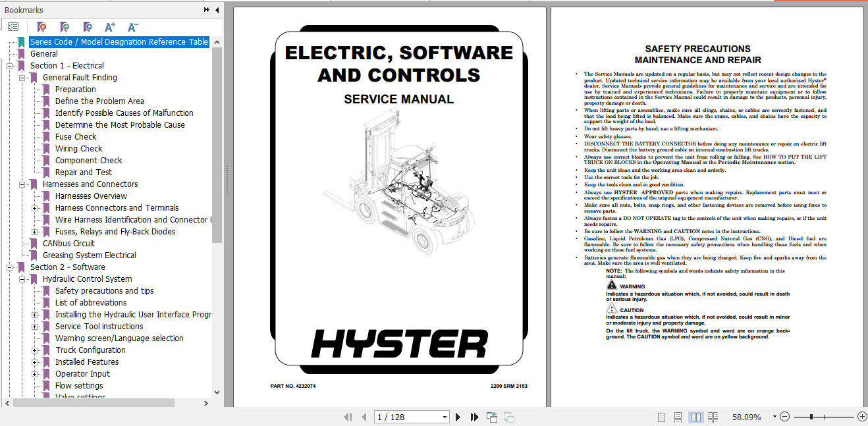Go to the next page
The height and width of the screenshot is (426, 868).
pos(459,417)
